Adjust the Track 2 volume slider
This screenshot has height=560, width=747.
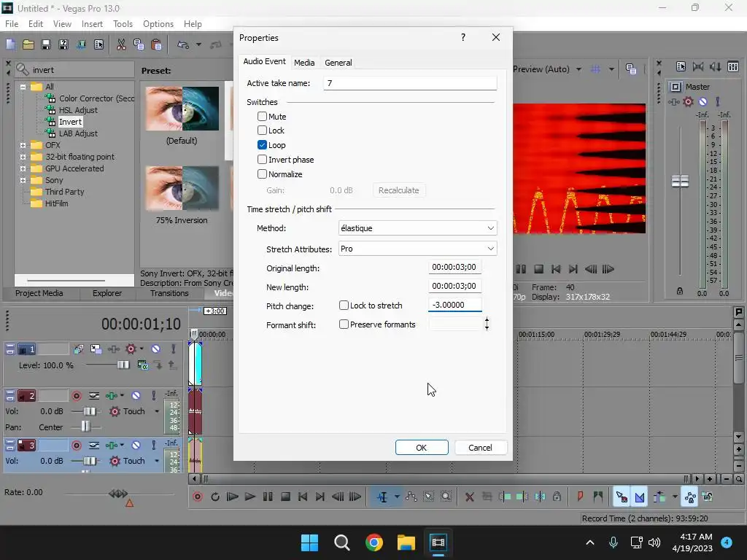coord(89,411)
